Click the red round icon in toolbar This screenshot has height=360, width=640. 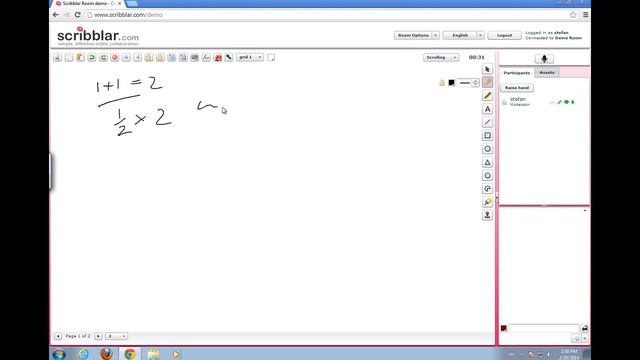click(x=115, y=58)
